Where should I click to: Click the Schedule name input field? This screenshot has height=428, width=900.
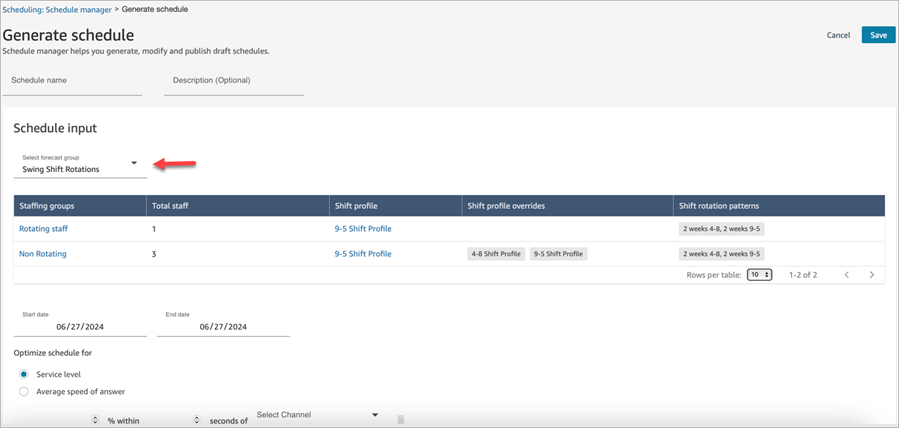(72, 82)
